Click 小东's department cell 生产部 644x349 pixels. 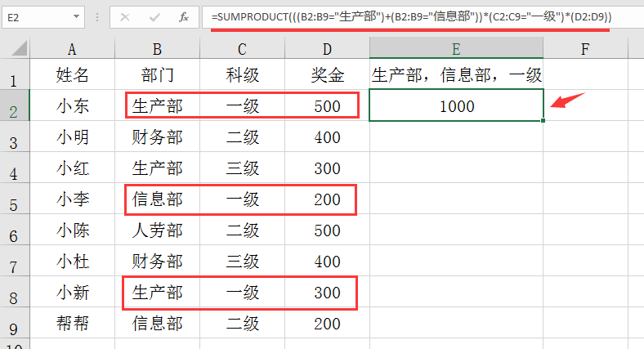157,106
